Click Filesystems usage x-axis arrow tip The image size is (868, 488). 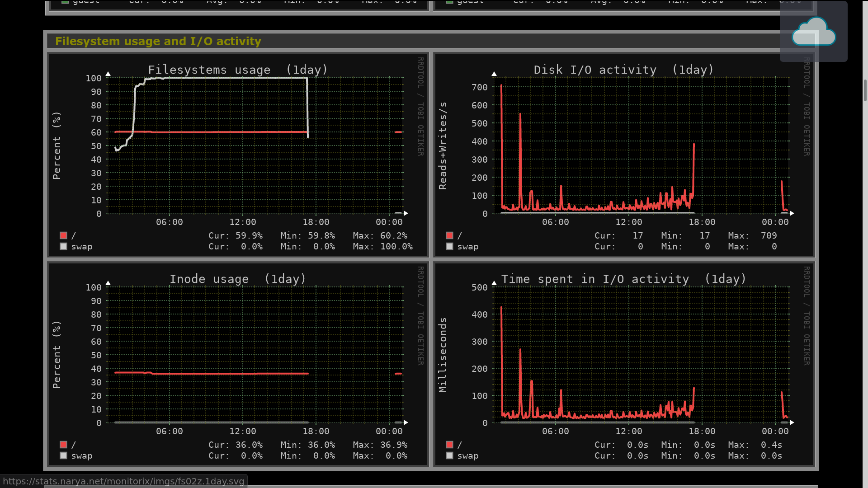coord(406,213)
